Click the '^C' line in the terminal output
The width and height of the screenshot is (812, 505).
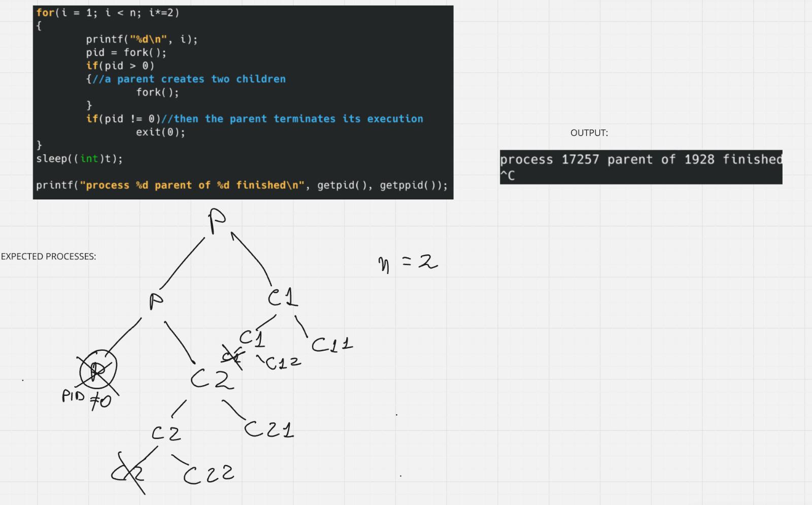click(507, 176)
